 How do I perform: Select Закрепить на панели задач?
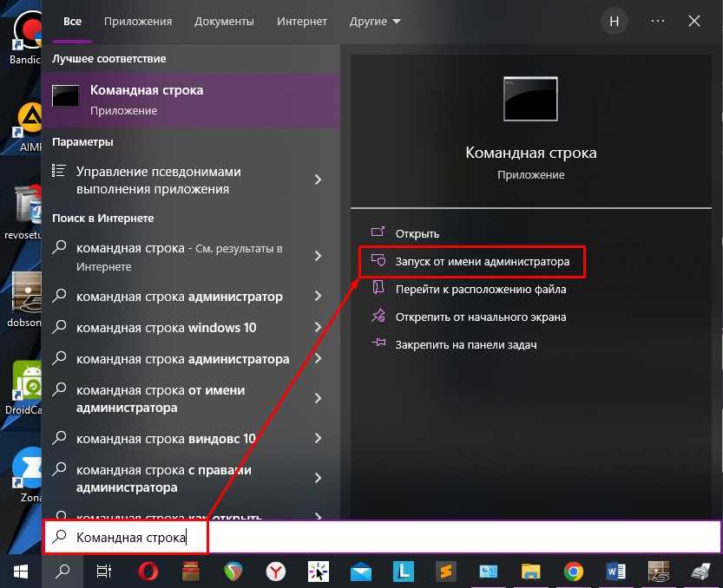tap(454, 344)
